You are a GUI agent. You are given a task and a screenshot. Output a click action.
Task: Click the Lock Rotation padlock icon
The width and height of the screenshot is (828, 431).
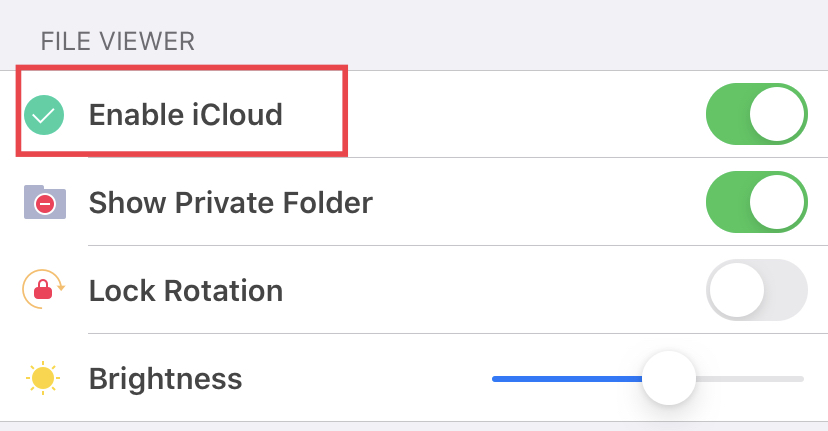pos(43,289)
